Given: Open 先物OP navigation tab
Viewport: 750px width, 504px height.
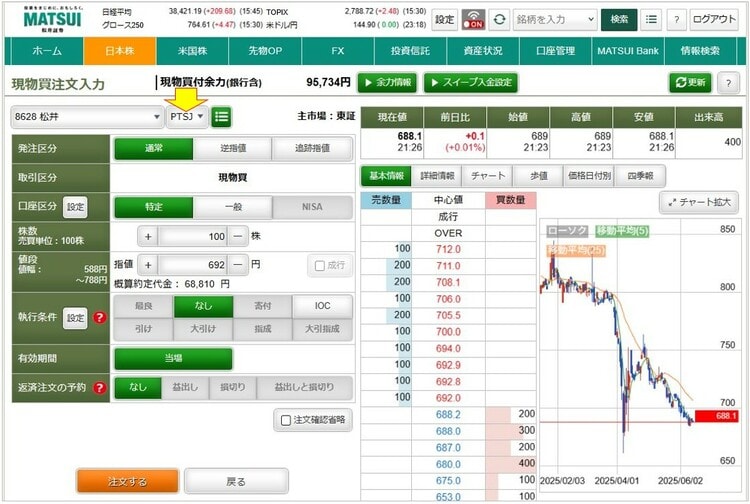Looking at the screenshot, I should pyautogui.click(x=265, y=51).
